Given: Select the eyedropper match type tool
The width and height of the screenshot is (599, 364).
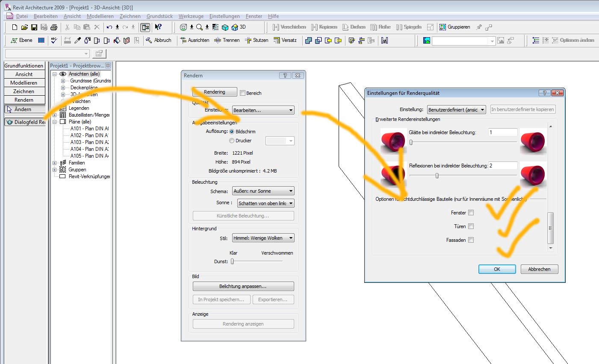Looking at the screenshot, I should click(x=77, y=40).
